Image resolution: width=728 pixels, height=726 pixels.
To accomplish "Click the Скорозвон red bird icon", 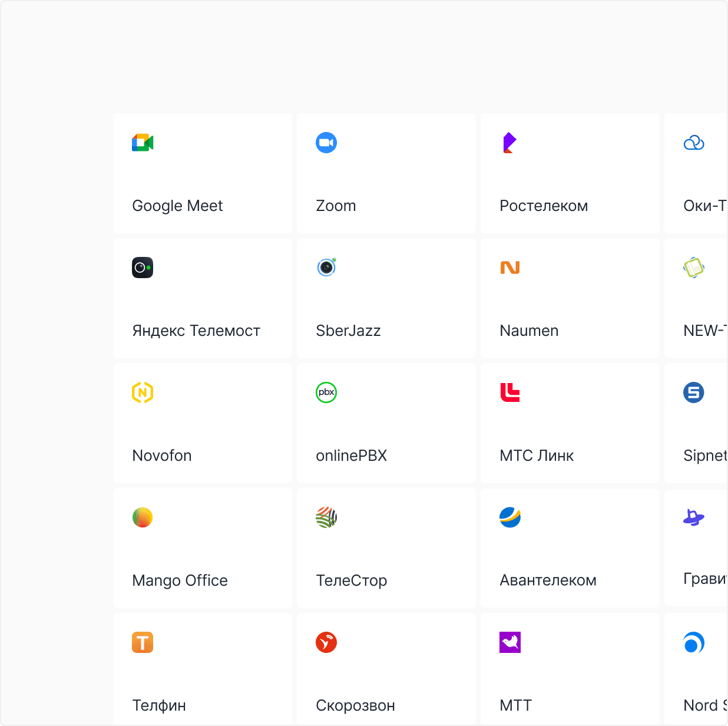I will click(326, 642).
